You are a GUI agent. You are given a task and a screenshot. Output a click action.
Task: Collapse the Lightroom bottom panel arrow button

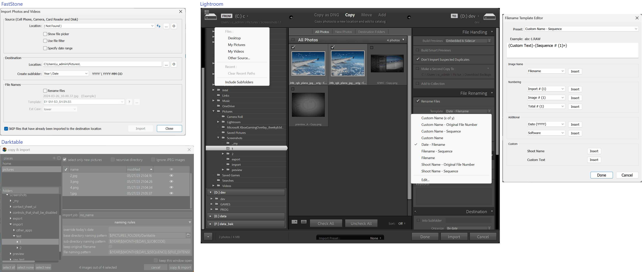pyautogui.click(x=208, y=237)
